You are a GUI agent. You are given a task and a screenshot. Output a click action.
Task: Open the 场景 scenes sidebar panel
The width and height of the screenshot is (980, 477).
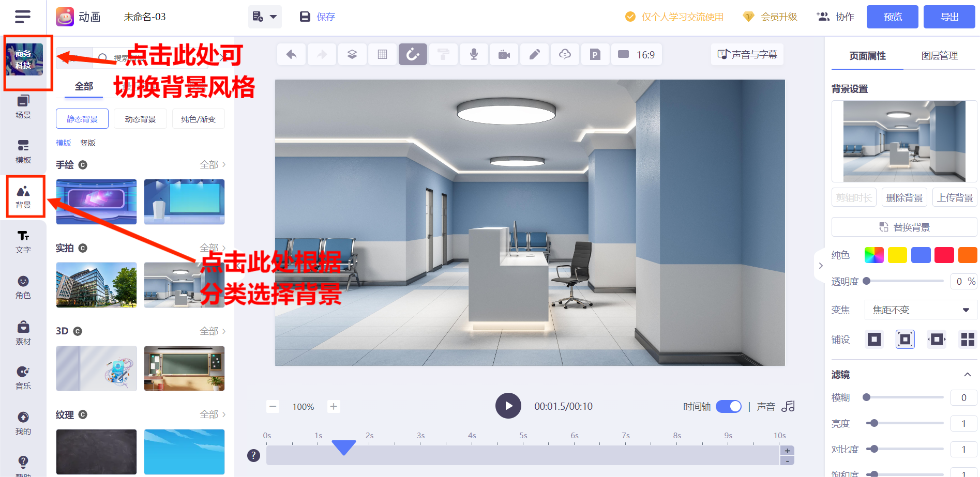click(23, 106)
